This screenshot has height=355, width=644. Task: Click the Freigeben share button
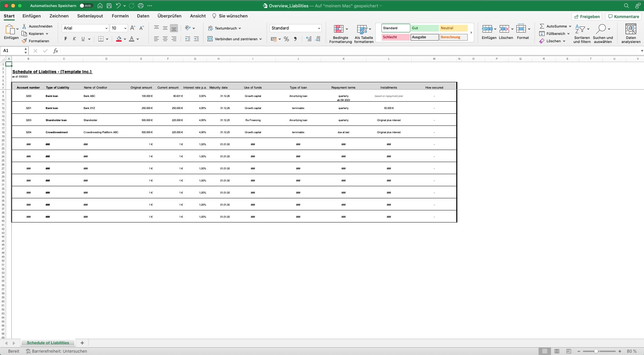point(587,16)
